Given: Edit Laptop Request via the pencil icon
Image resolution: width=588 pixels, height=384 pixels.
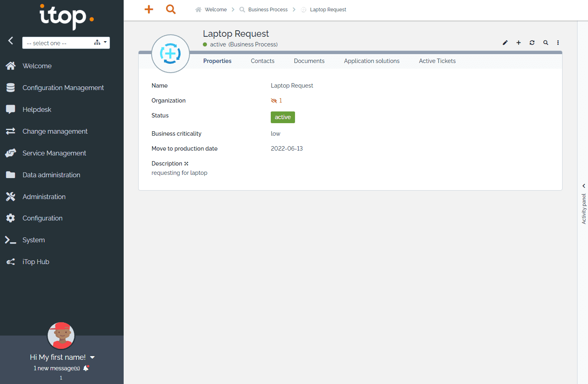Looking at the screenshot, I should point(505,42).
